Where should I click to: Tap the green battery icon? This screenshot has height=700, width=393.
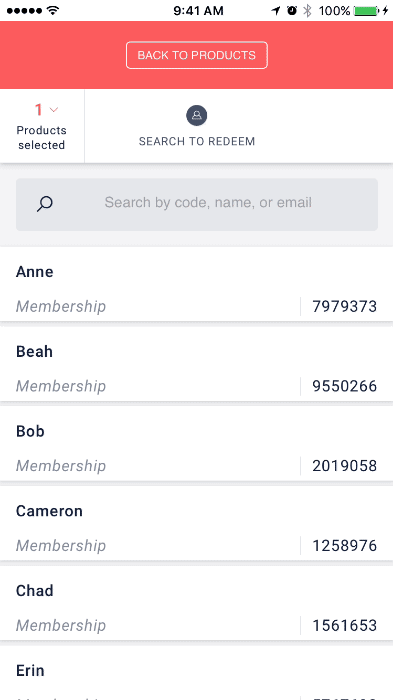pos(367,11)
